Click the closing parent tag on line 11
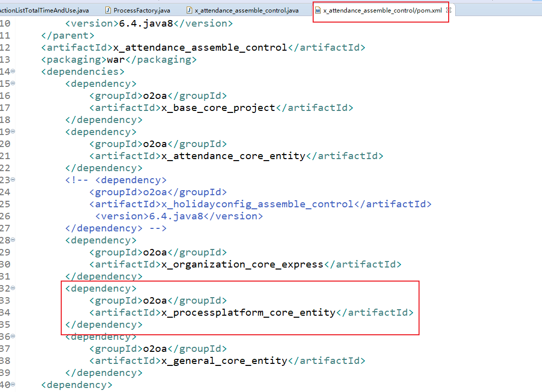The width and height of the screenshot is (542, 392). 68,36
